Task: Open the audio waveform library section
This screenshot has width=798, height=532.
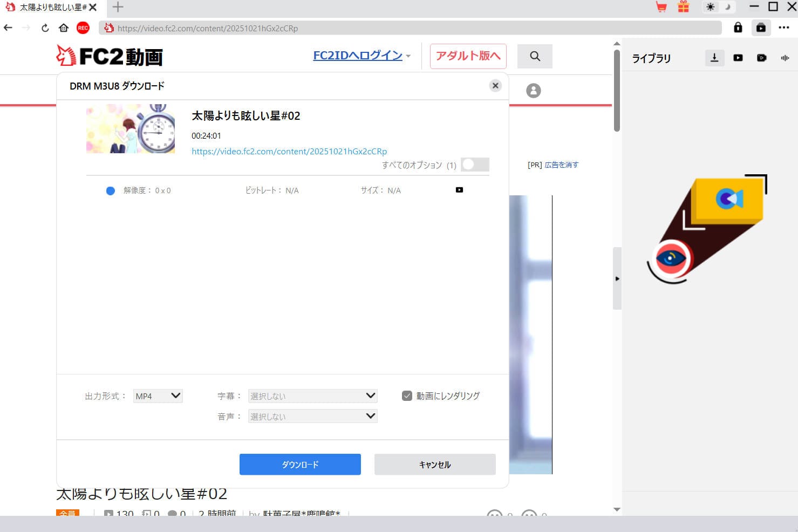Action: [785, 58]
